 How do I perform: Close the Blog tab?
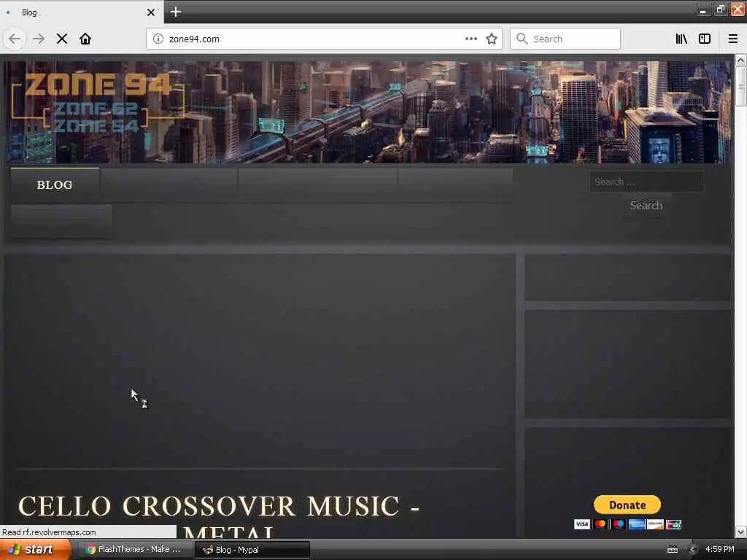point(151,12)
